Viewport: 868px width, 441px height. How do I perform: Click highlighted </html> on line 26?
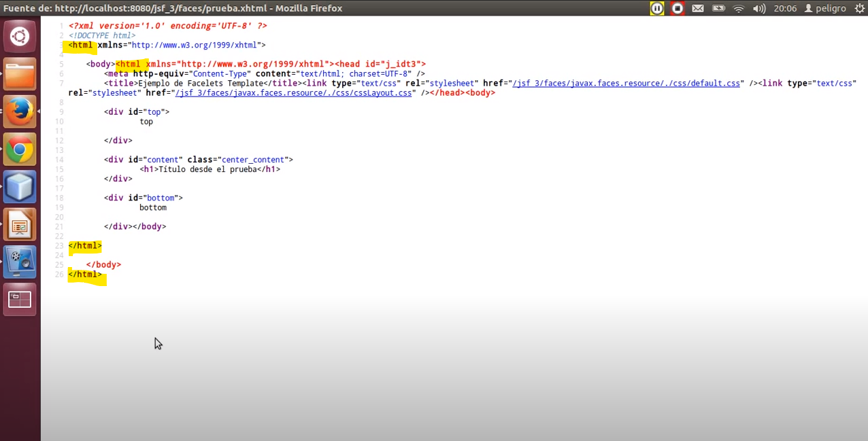pyautogui.click(x=85, y=275)
